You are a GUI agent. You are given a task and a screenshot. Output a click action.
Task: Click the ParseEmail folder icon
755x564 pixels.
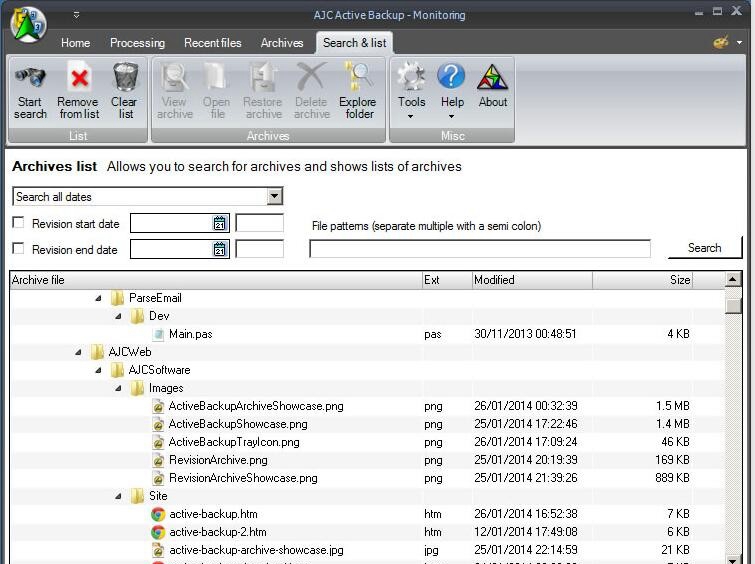point(117,298)
